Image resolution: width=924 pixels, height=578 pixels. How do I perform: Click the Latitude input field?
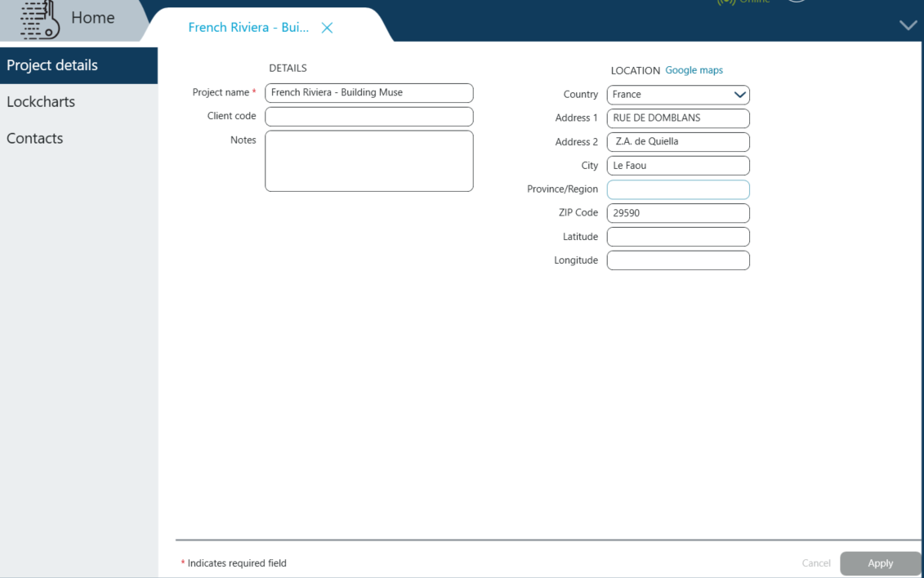point(677,237)
